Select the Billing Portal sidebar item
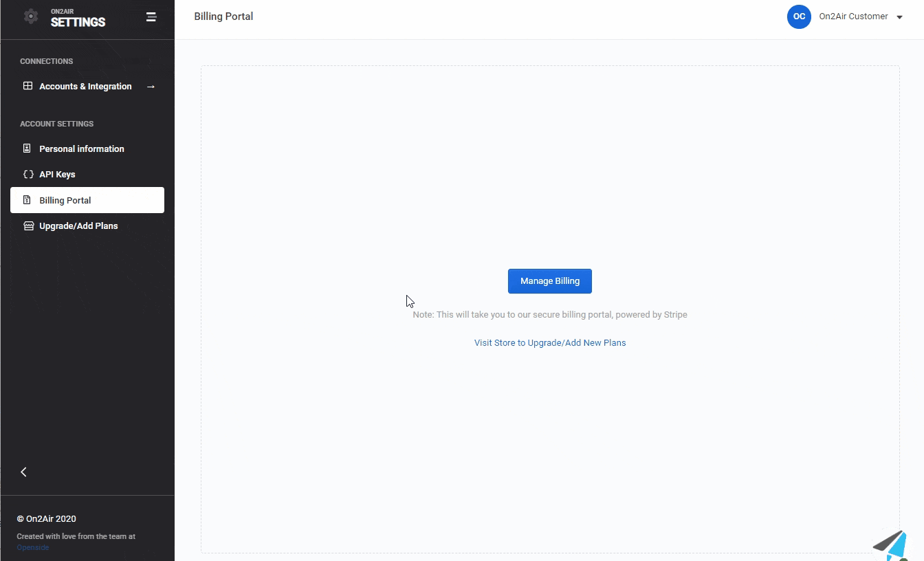This screenshot has width=924, height=561. tap(65, 200)
